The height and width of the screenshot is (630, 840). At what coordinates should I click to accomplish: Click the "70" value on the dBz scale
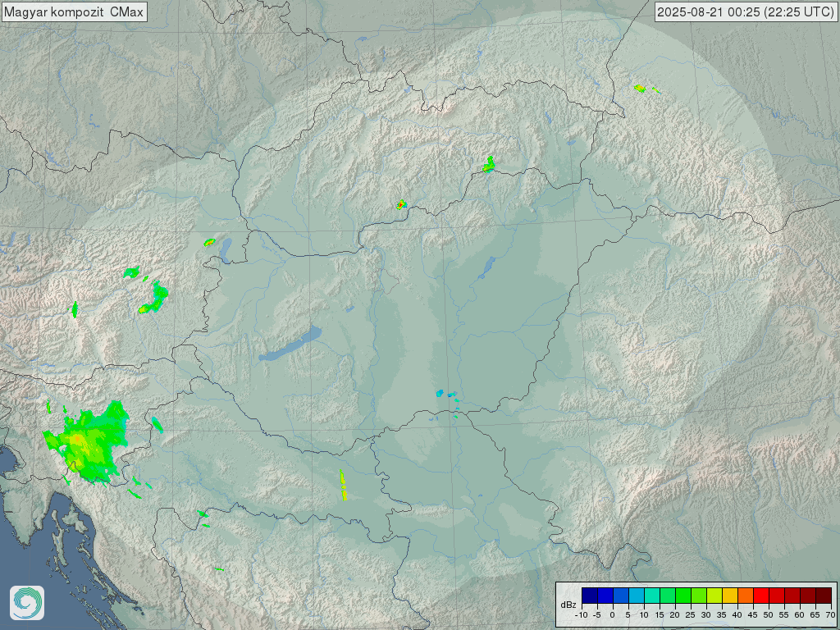[x=830, y=615]
